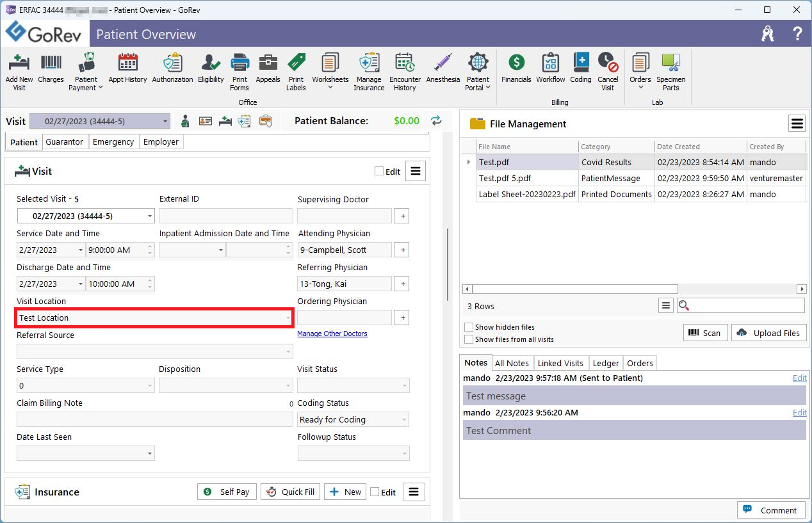
Task: Open Specimen Parts tool
Action: click(x=671, y=72)
